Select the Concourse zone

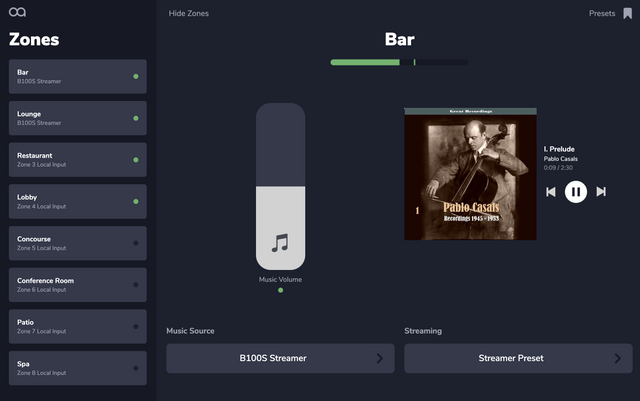pyautogui.click(x=78, y=243)
